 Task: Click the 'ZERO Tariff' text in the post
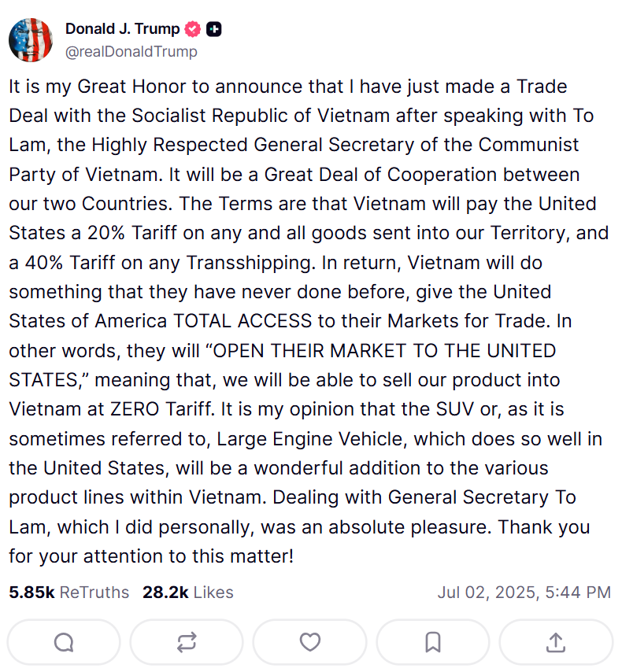click(x=162, y=409)
